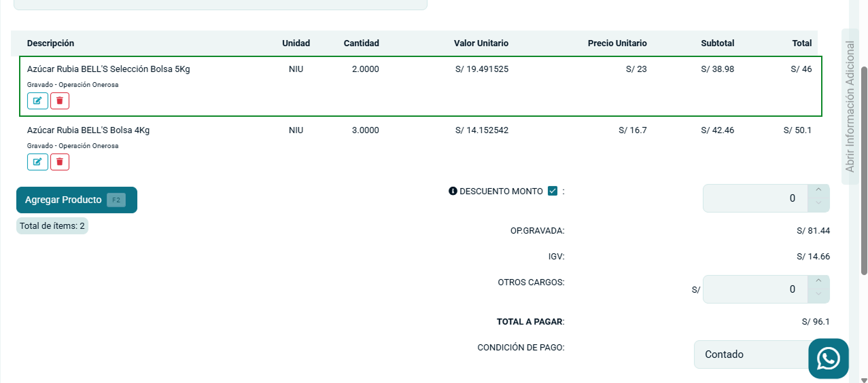Delete the Azúcar Rubia Selección 5Kg item
The image size is (868, 383).
(x=60, y=101)
